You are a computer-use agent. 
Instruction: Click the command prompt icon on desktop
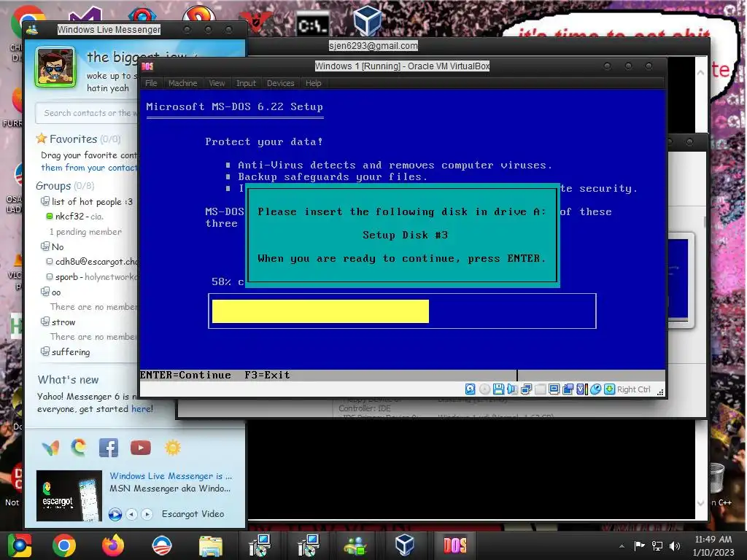(312, 25)
